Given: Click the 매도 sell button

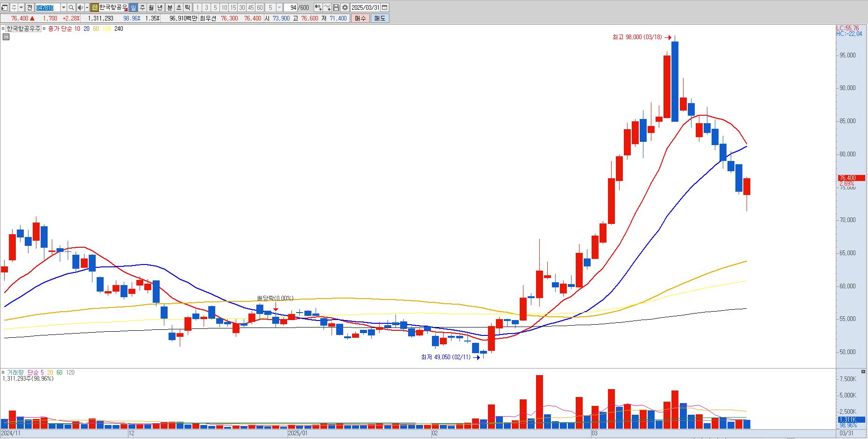Looking at the screenshot, I should coord(380,18).
